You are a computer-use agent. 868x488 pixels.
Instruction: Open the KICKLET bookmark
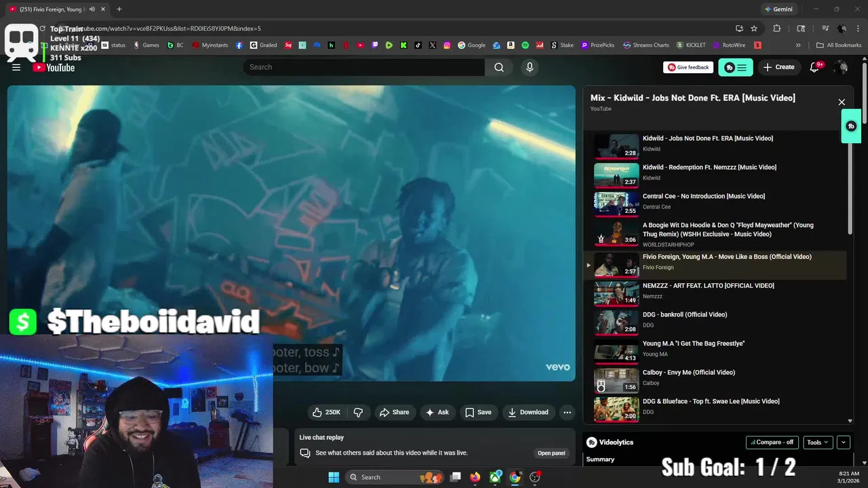(x=690, y=45)
